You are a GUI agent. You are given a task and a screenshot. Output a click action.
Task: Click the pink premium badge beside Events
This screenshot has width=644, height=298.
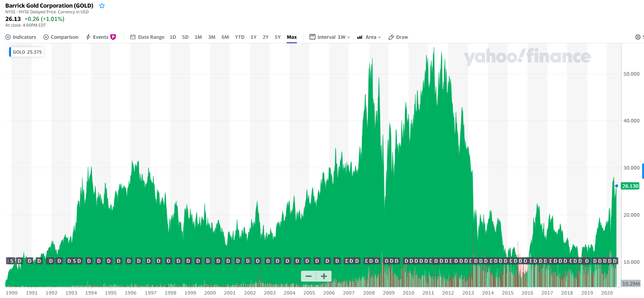coord(113,37)
